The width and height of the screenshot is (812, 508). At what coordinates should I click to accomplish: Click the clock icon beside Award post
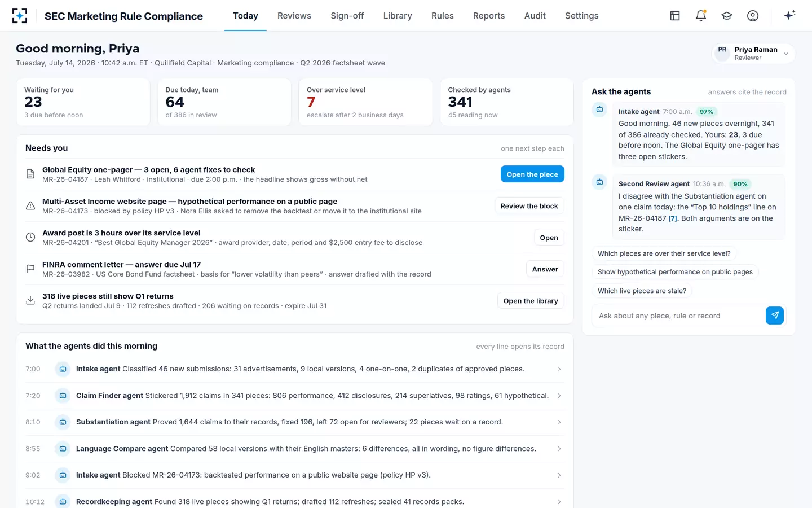click(30, 238)
